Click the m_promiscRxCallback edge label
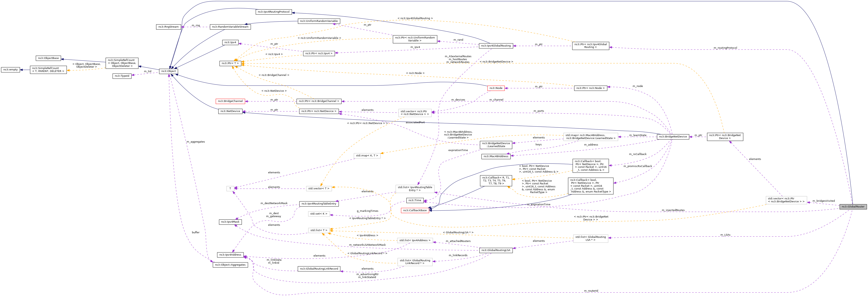This screenshot has width=868, height=296. 638,166
